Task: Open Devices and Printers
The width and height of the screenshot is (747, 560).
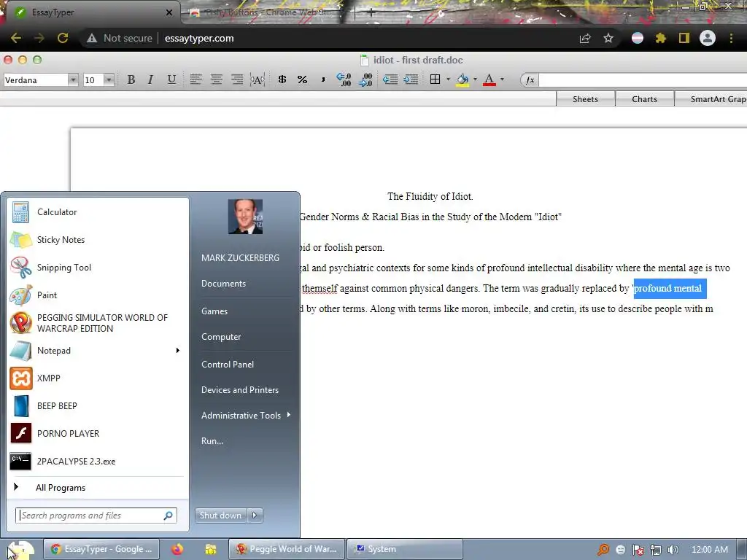Action: pyautogui.click(x=239, y=390)
